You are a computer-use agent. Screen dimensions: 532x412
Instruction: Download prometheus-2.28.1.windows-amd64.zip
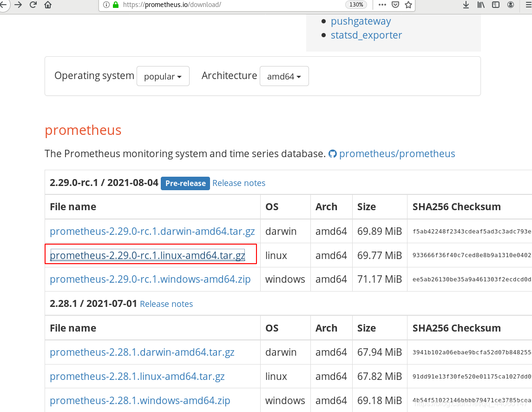tap(140, 400)
